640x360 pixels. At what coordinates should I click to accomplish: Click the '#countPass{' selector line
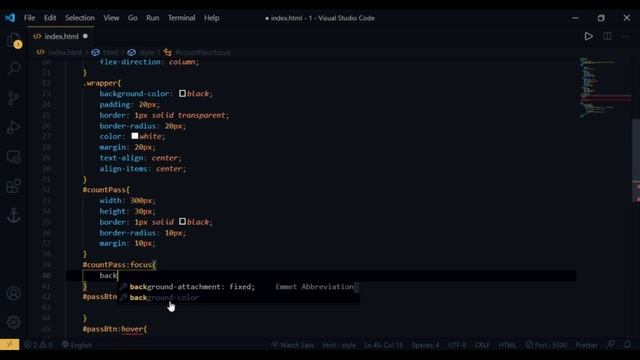click(106, 190)
